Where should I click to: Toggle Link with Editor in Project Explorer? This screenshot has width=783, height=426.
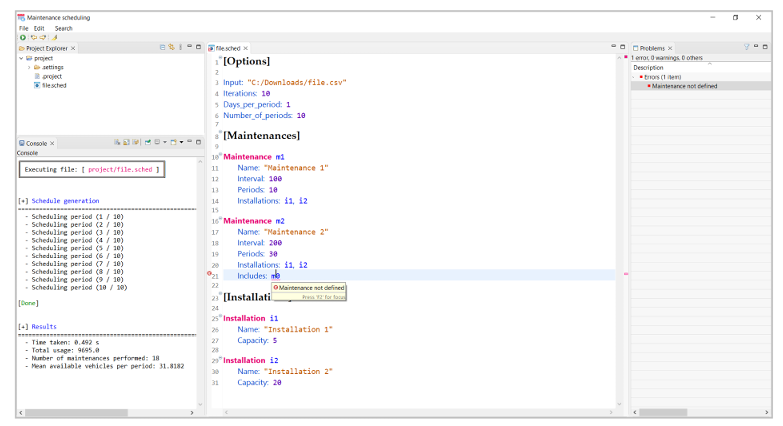click(x=171, y=47)
